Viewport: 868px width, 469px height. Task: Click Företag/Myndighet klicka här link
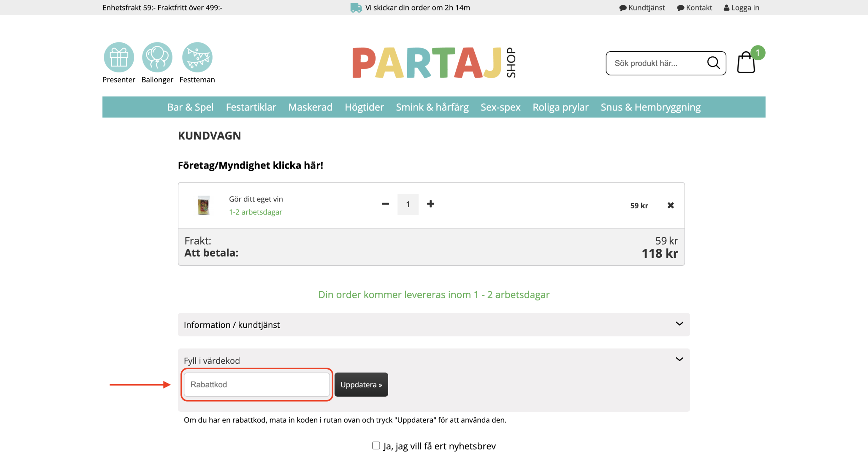coord(250,165)
